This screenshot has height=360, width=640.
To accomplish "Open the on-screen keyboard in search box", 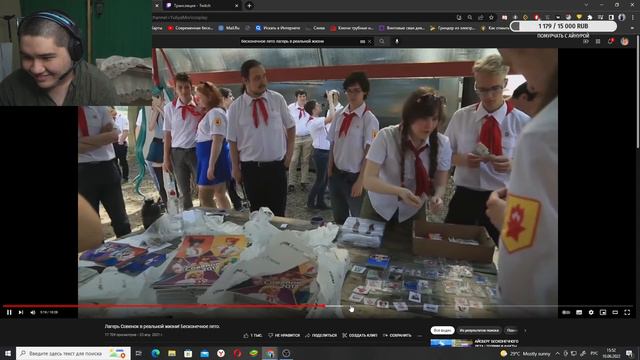I will point(362,41).
